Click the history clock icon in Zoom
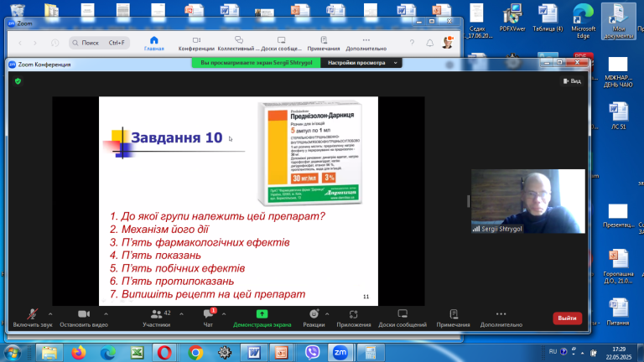The height and width of the screenshot is (362, 644). pyautogui.click(x=55, y=43)
